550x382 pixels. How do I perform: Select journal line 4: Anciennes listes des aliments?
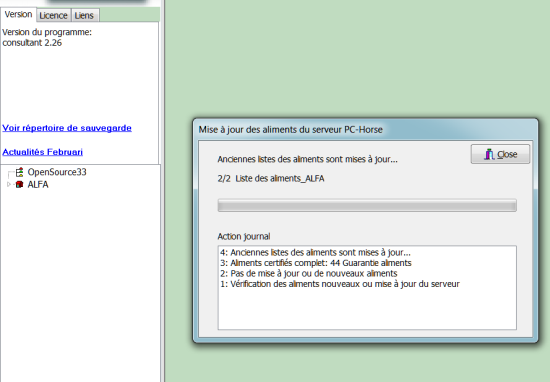[315, 252]
